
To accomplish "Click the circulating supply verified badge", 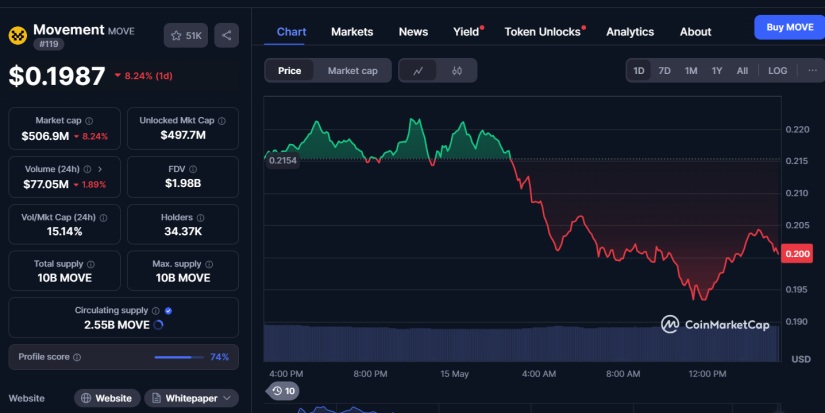I will (168, 311).
